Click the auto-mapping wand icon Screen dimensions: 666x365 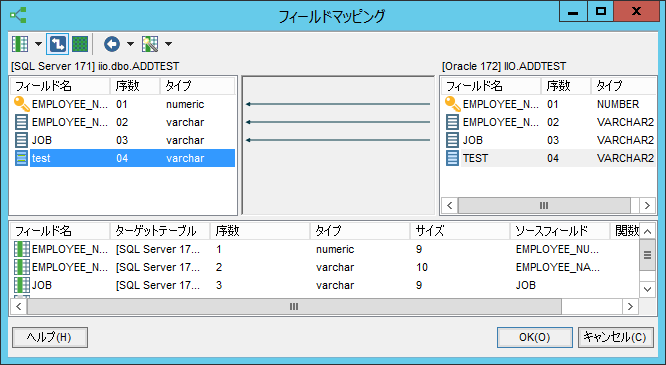click(150, 44)
